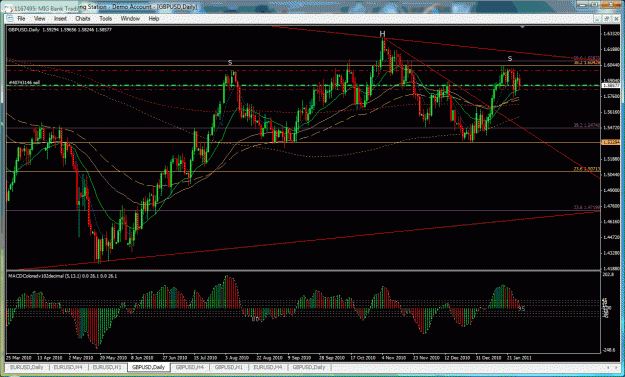The height and width of the screenshot is (377, 625).
Task: Switch to the EURUSD,Daily chart tab
Action: pyautogui.click(x=26, y=367)
